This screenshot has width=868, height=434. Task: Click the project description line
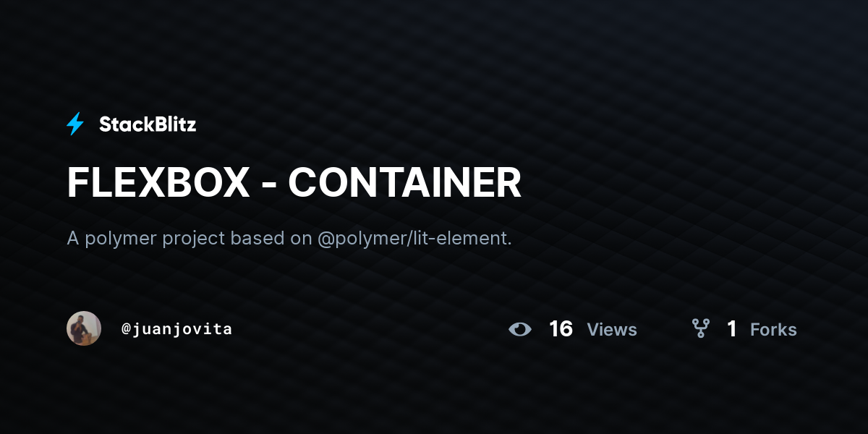pos(289,238)
